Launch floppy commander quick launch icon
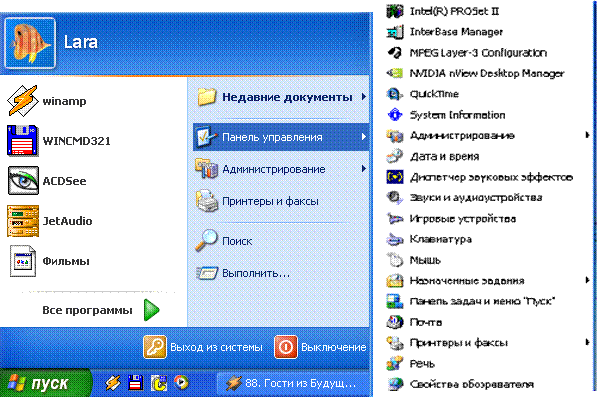The image size is (599, 397). click(136, 382)
